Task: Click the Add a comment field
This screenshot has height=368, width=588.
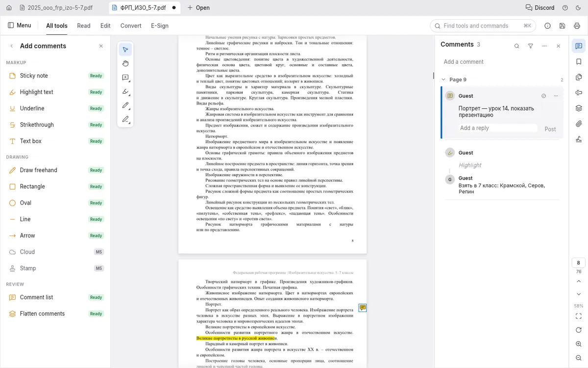Action: tap(502, 62)
